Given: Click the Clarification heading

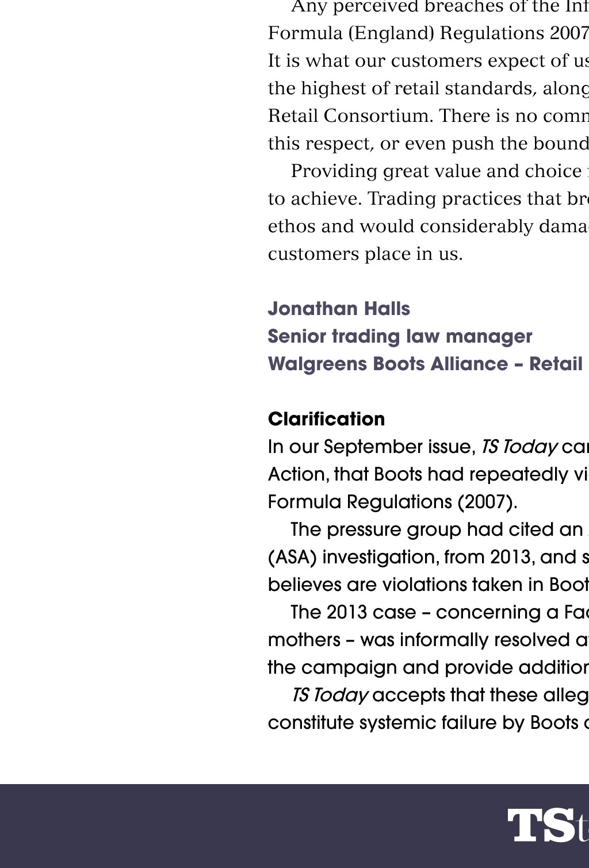Looking at the screenshot, I should click(326, 419).
